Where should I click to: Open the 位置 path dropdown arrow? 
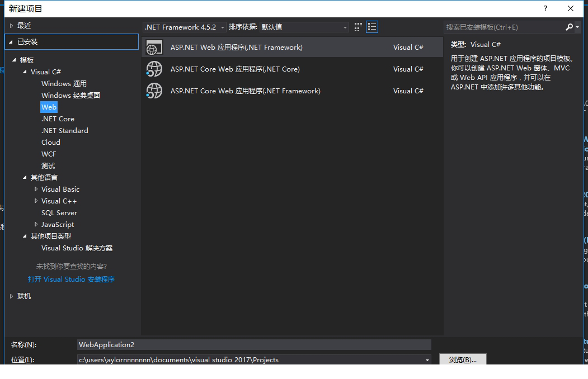tap(427, 360)
